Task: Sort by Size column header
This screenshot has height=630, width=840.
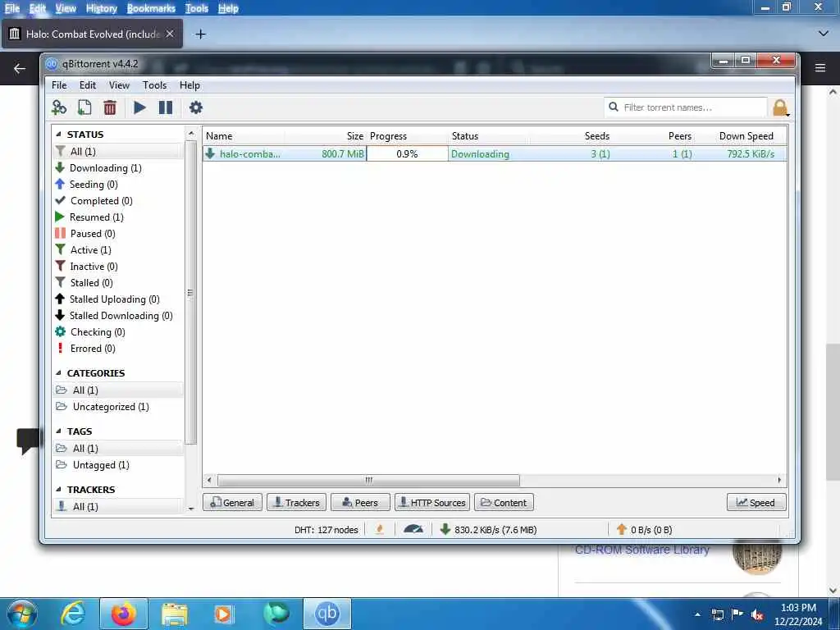Action: pyautogui.click(x=354, y=136)
